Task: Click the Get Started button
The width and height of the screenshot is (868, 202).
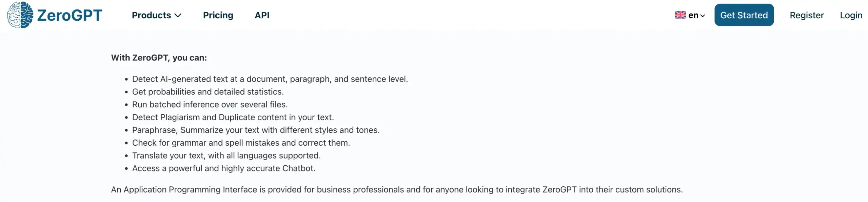Action: pos(744,15)
